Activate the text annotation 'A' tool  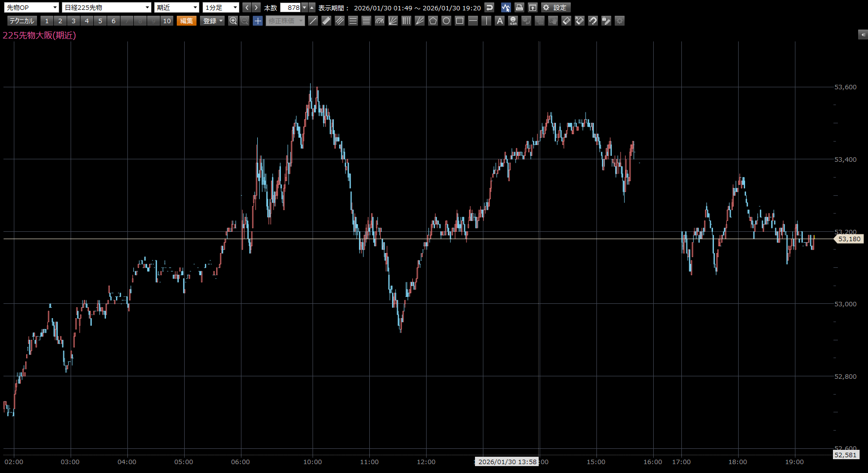coord(500,21)
